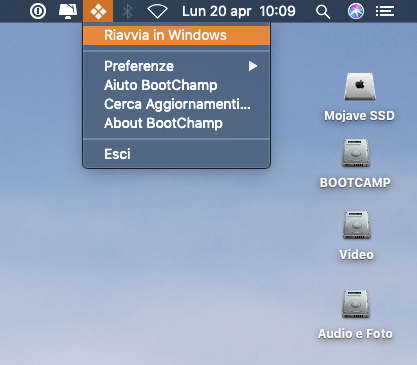Choose Esci to quit BootChamp
This screenshot has width=417, height=365.
pyautogui.click(x=176, y=154)
